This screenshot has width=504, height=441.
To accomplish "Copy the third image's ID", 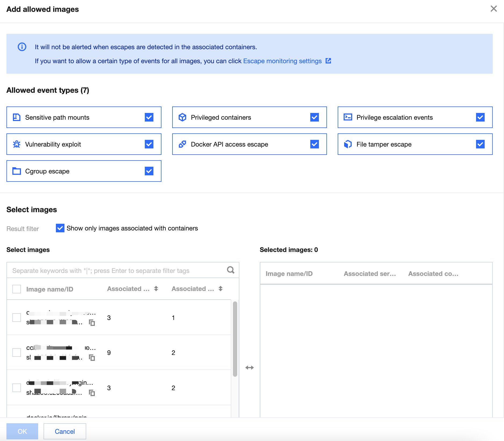I will tap(92, 393).
